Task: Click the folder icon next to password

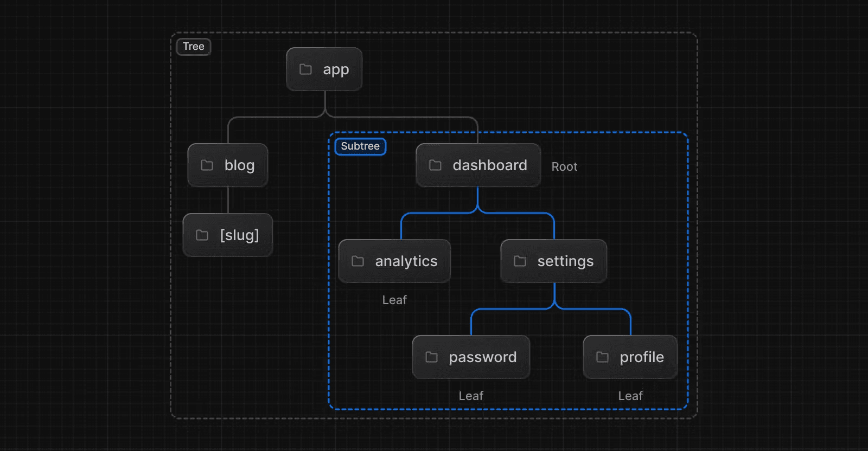Action: click(431, 357)
